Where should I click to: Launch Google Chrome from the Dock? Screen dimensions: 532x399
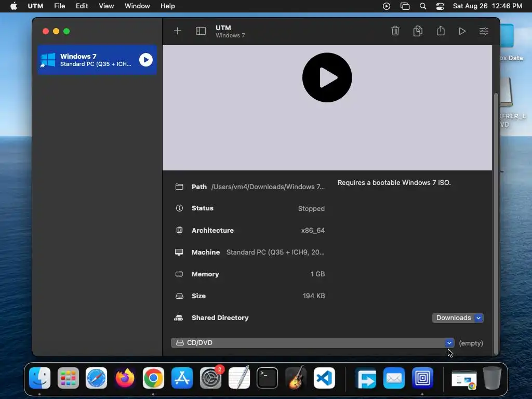point(153,378)
